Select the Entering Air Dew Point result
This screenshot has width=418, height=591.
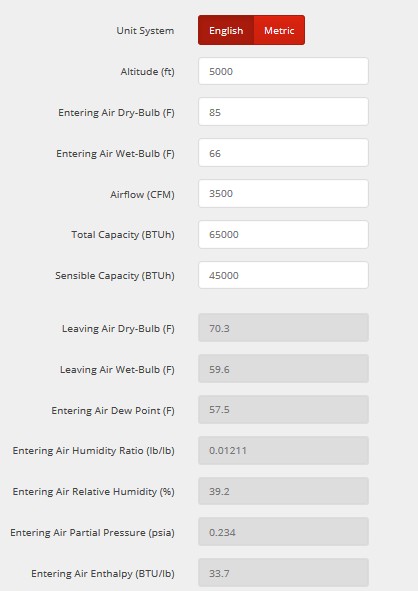[x=283, y=410]
